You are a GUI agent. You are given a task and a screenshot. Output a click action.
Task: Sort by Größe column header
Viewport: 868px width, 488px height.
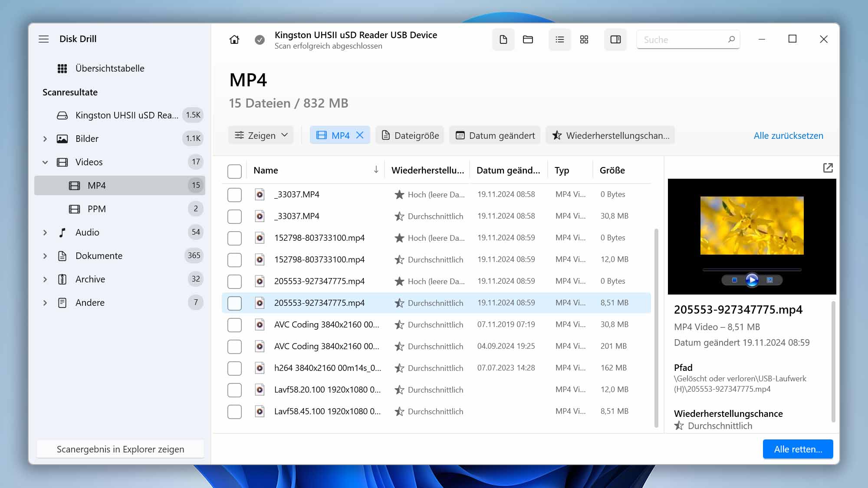[612, 170]
